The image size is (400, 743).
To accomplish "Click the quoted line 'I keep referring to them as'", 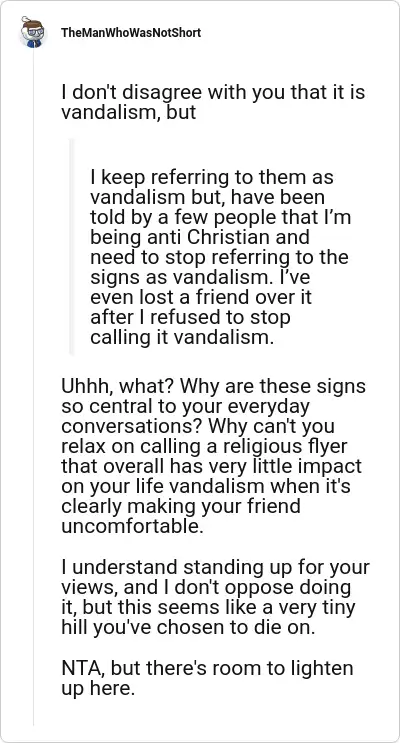I will pos(212,177).
